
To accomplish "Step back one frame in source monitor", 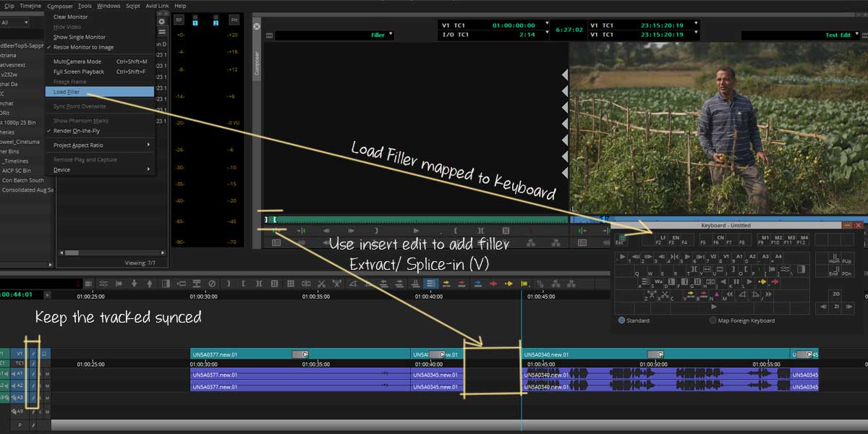I will pyautogui.click(x=327, y=231).
